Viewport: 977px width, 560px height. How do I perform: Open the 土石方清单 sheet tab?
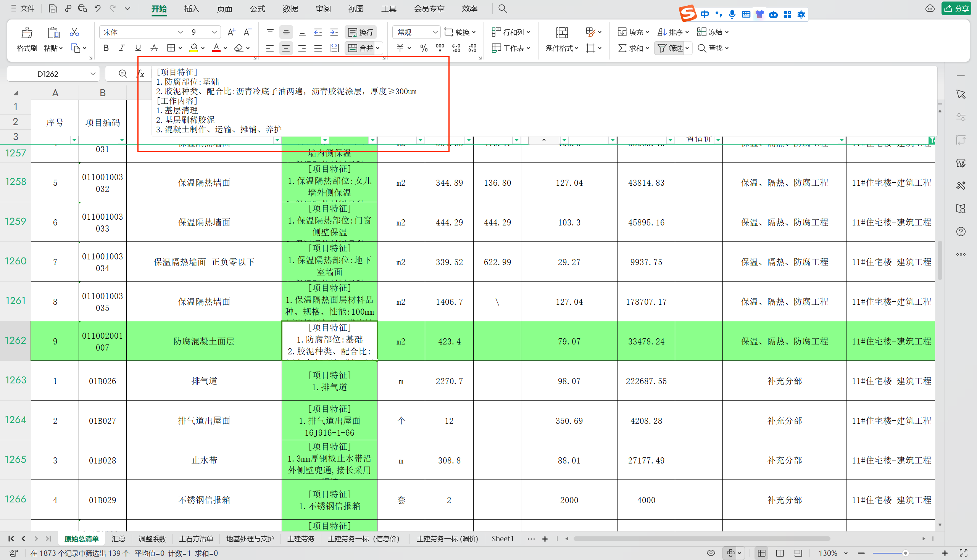[196, 539]
